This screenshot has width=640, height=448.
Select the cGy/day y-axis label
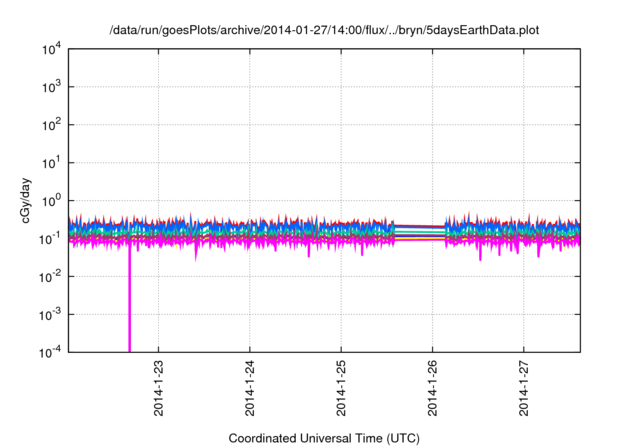(26, 200)
